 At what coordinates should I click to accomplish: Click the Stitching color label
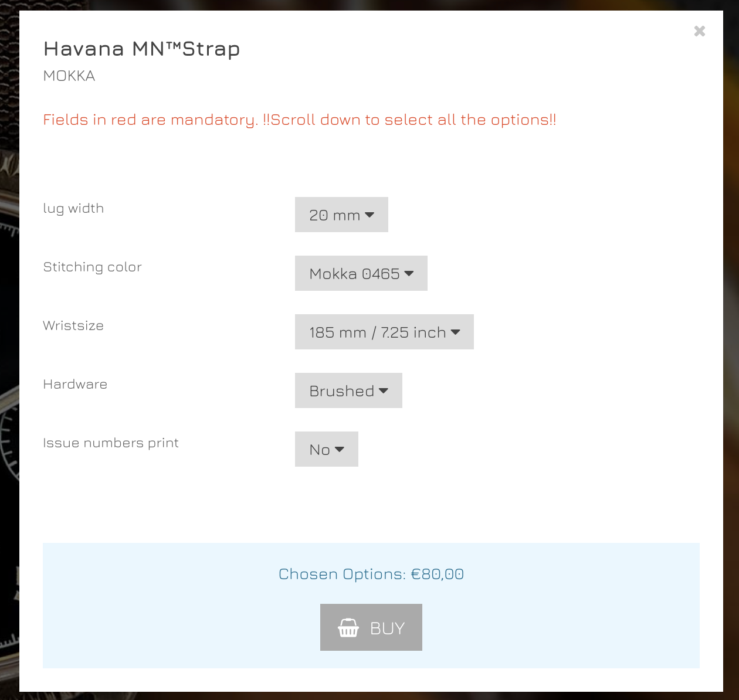[93, 267]
